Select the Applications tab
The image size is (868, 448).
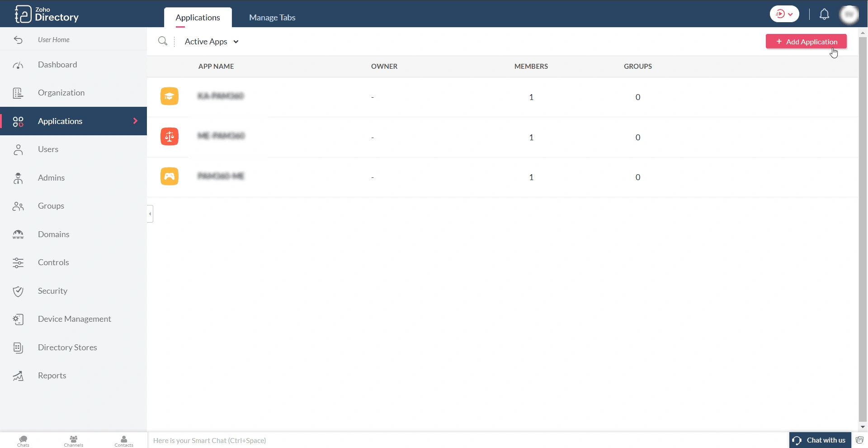(198, 17)
